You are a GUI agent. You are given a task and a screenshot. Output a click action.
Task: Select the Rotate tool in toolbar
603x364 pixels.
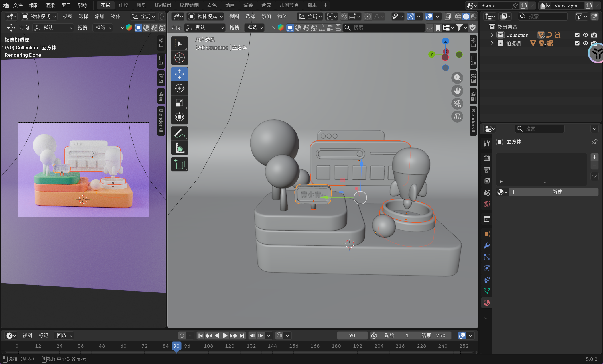[180, 88]
